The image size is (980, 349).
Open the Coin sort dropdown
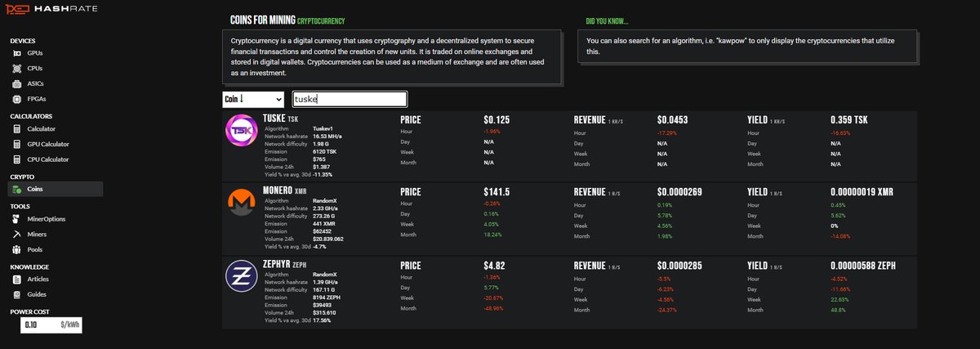(x=253, y=99)
